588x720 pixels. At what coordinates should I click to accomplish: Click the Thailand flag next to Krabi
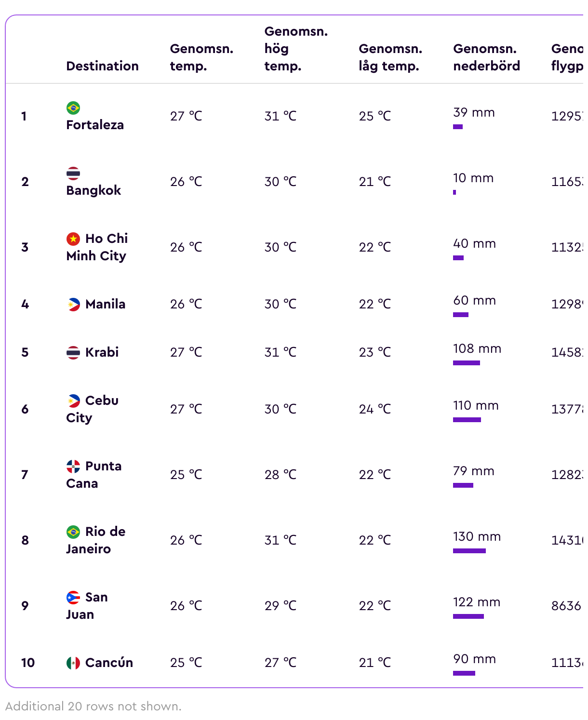pyautogui.click(x=73, y=352)
